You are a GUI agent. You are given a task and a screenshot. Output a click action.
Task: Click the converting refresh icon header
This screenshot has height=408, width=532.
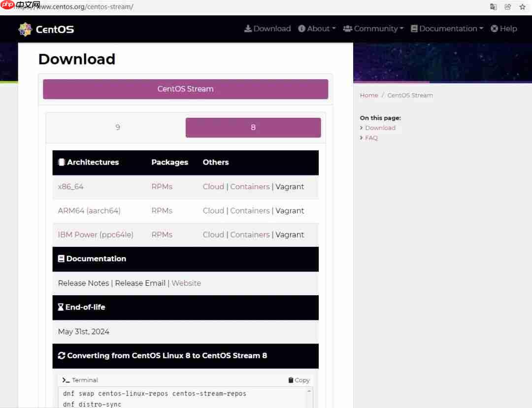(x=62, y=355)
